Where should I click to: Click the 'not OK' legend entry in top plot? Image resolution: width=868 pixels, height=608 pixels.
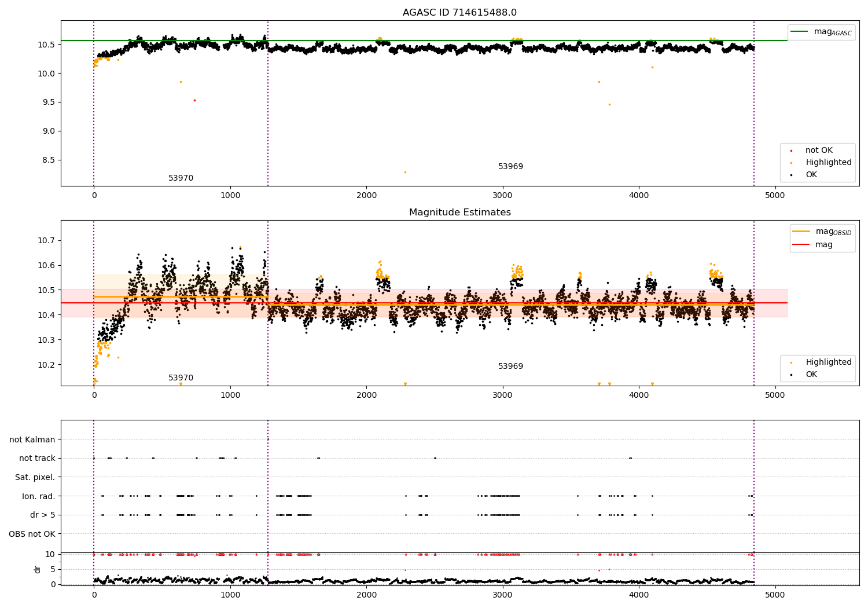(818, 151)
